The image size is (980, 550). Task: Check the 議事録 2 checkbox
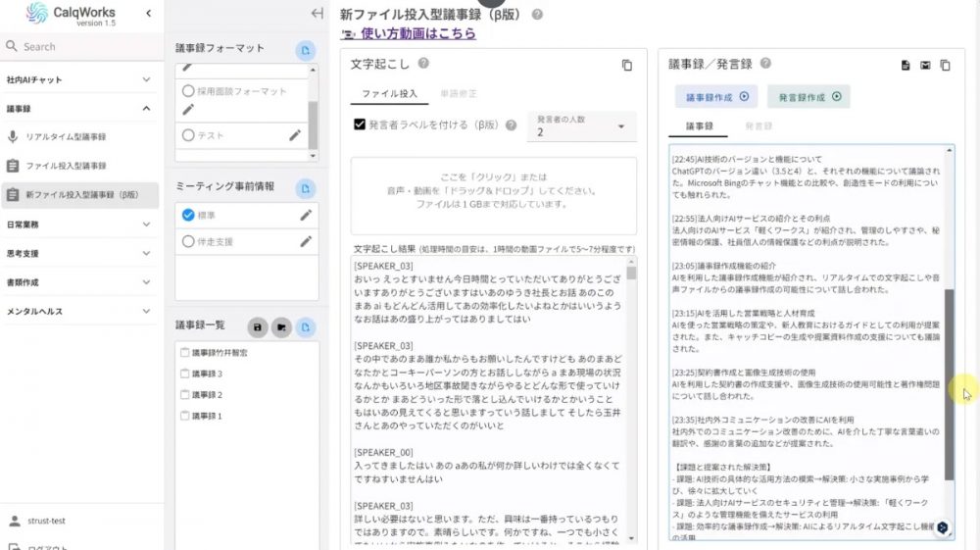[184, 395]
